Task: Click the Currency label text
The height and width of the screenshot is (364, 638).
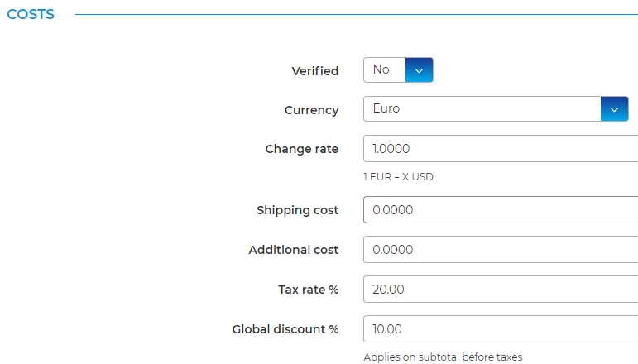Action: (311, 110)
